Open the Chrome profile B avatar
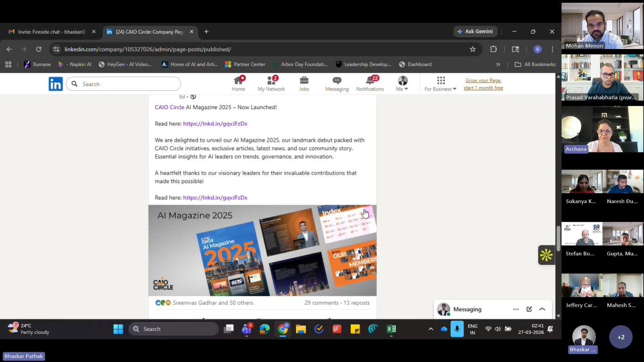644x362 pixels. click(537, 49)
